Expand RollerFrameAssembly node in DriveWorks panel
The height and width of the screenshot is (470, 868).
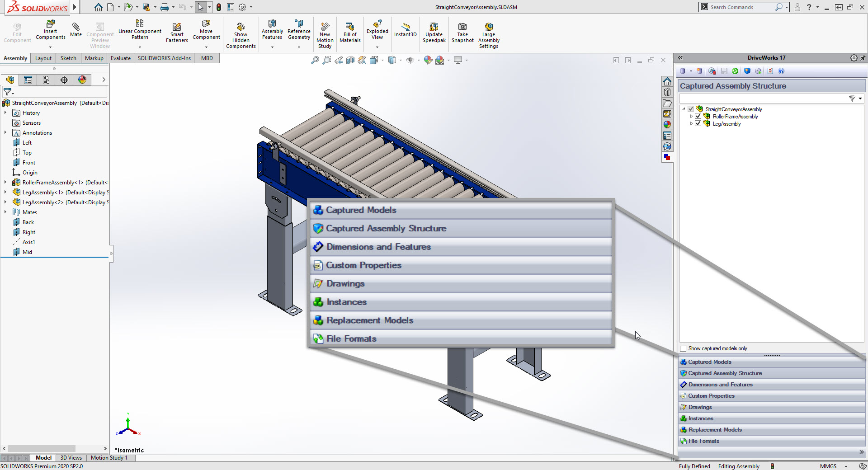(x=691, y=116)
